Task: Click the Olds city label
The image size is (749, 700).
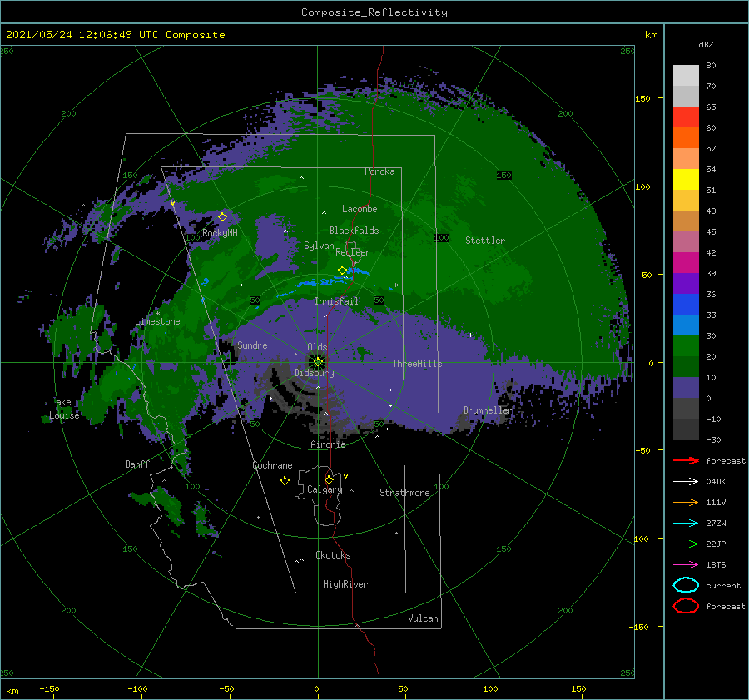Action: click(x=317, y=347)
